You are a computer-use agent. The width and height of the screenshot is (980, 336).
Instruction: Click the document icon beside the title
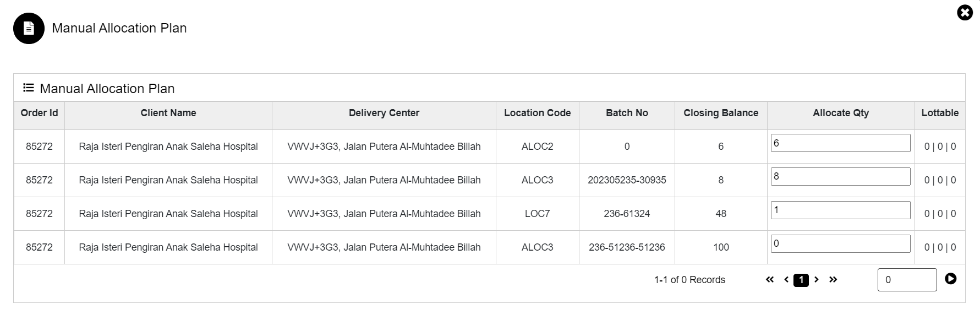click(x=29, y=28)
